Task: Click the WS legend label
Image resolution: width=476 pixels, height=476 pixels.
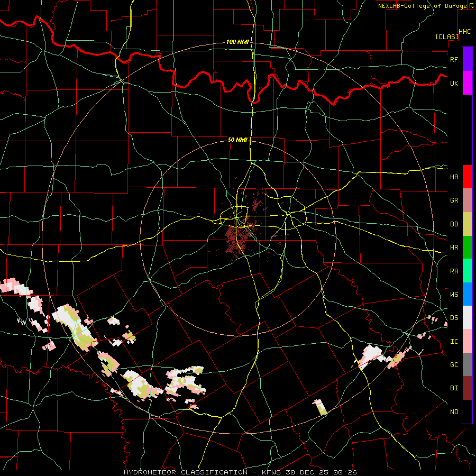Action: pyautogui.click(x=454, y=295)
